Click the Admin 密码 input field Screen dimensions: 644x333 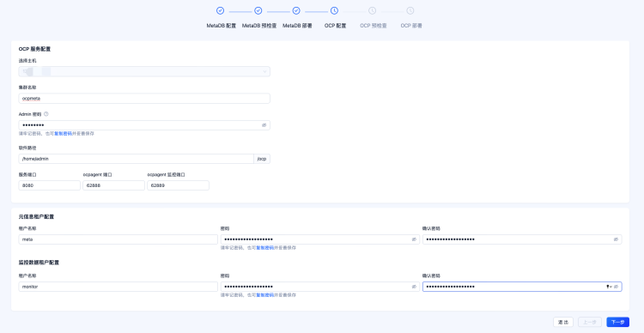pos(144,125)
